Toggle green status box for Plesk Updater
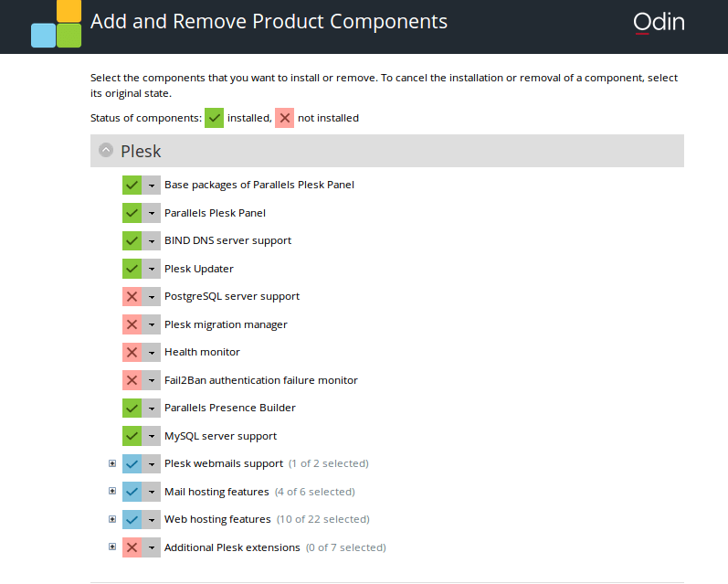Screen dimensions: 728x584 [132, 269]
